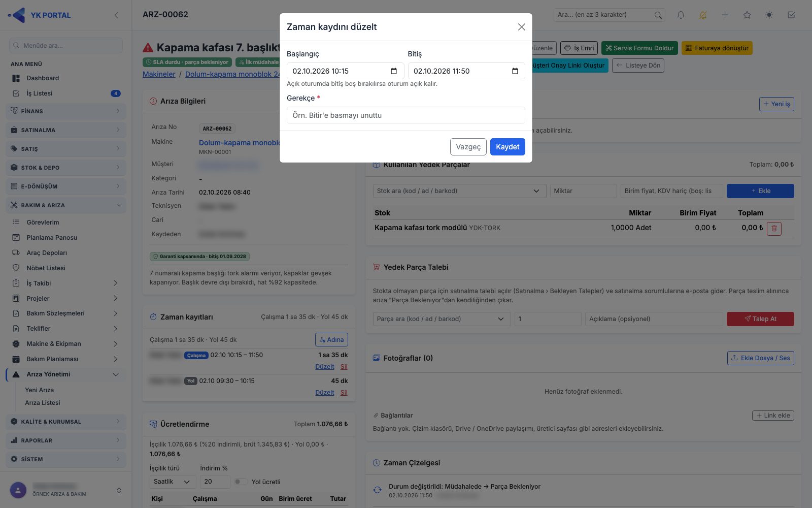Click the Link ekle button
The height and width of the screenshot is (508, 812).
[x=773, y=416]
